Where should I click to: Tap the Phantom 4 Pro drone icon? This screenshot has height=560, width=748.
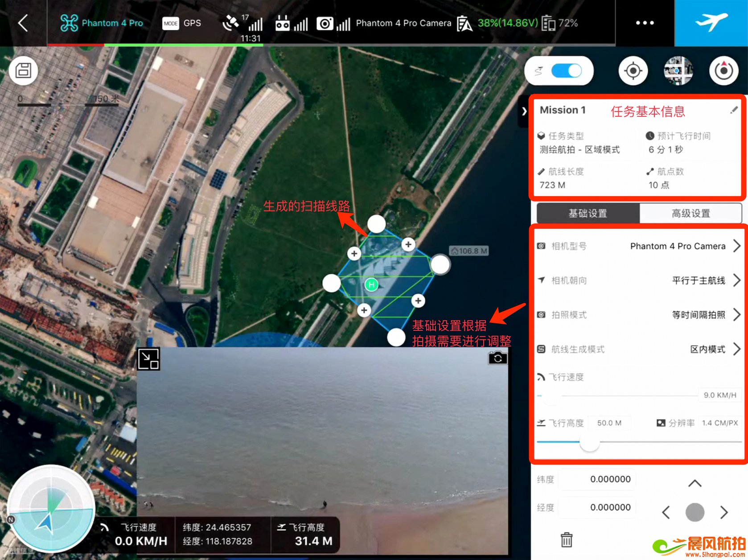(x=69, y=23)
